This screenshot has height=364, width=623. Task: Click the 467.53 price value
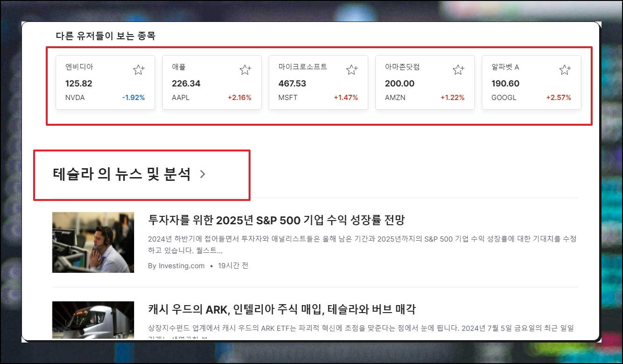point(292,84)
